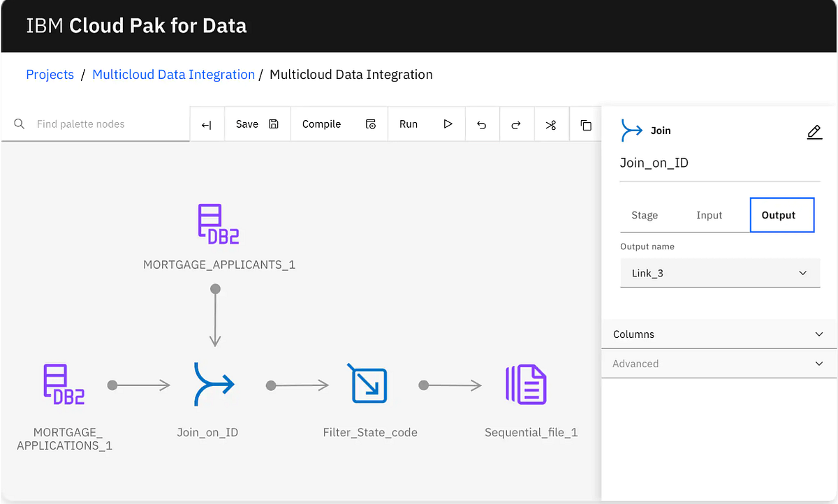Click the redo icon in the toolbar
The width and height of the screenshot is (838, 504).
pos(517,124)
